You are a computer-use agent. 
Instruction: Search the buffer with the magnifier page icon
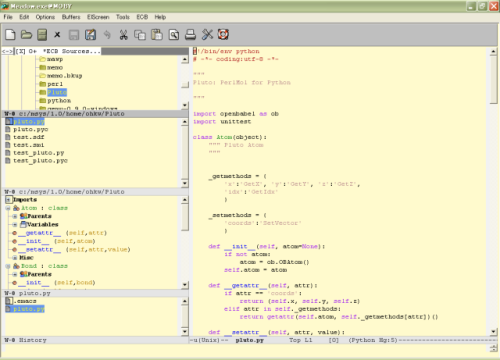(x=174, y=35)
